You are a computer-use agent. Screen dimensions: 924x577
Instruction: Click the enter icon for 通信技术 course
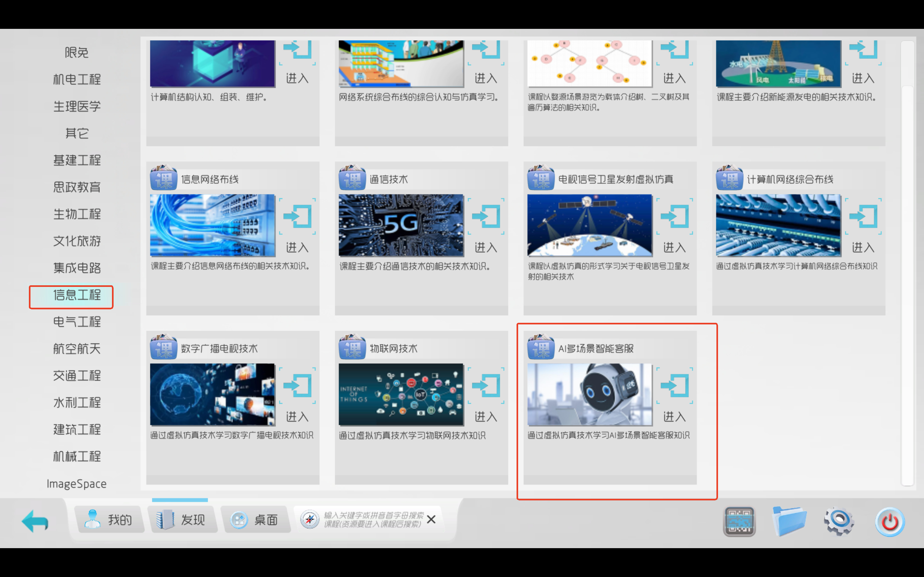click(x=486, y=216)
